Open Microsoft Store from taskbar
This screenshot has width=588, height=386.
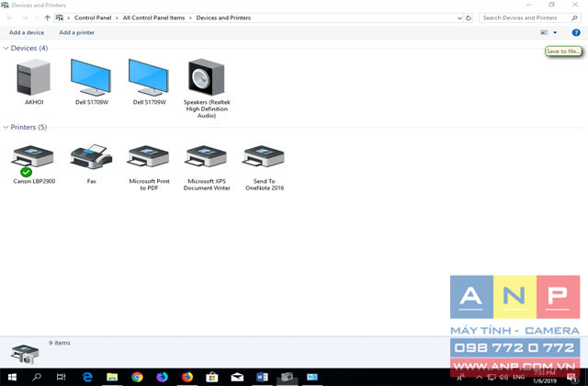pos(212,377)
